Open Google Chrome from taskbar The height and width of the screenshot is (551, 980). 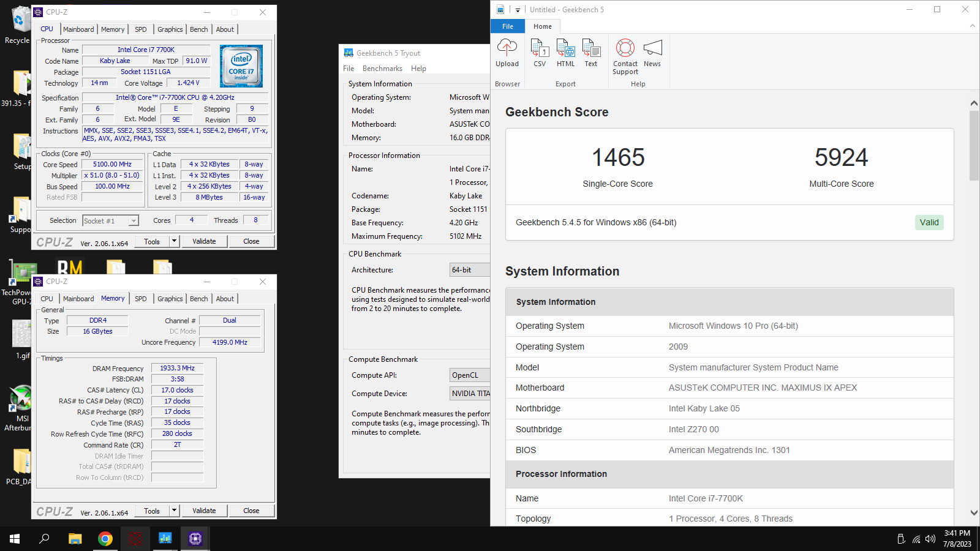click(105, 539)
